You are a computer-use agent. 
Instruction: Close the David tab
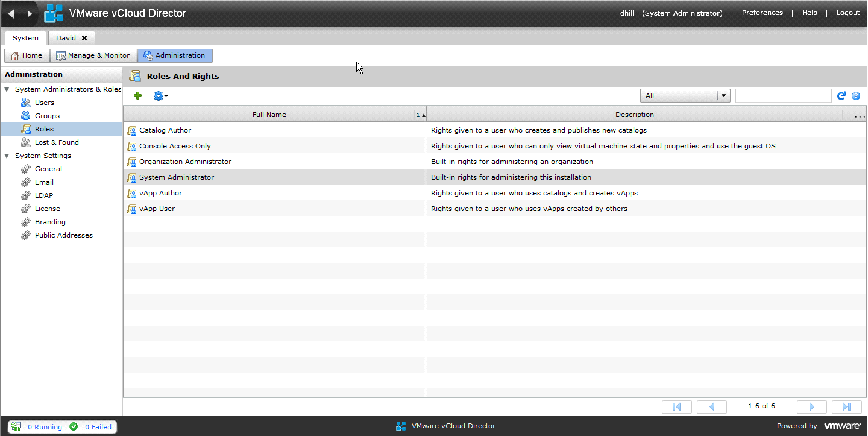[84, 38]
